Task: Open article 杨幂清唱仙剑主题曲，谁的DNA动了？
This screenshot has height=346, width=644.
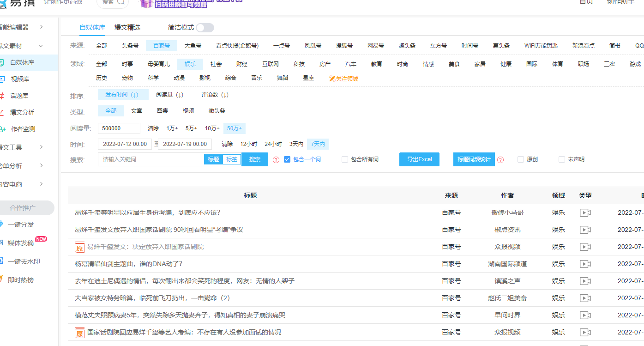Action: pos(129,264)
